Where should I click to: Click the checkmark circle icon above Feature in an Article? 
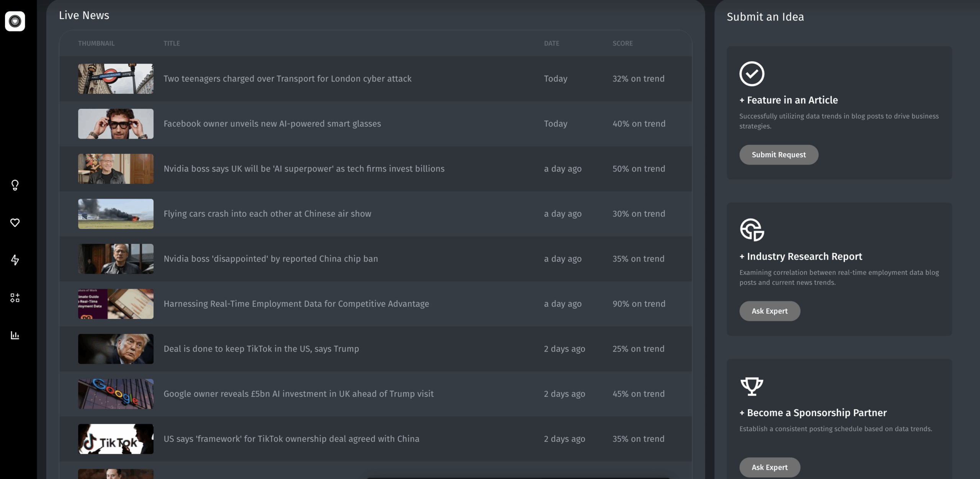point(752,74)
